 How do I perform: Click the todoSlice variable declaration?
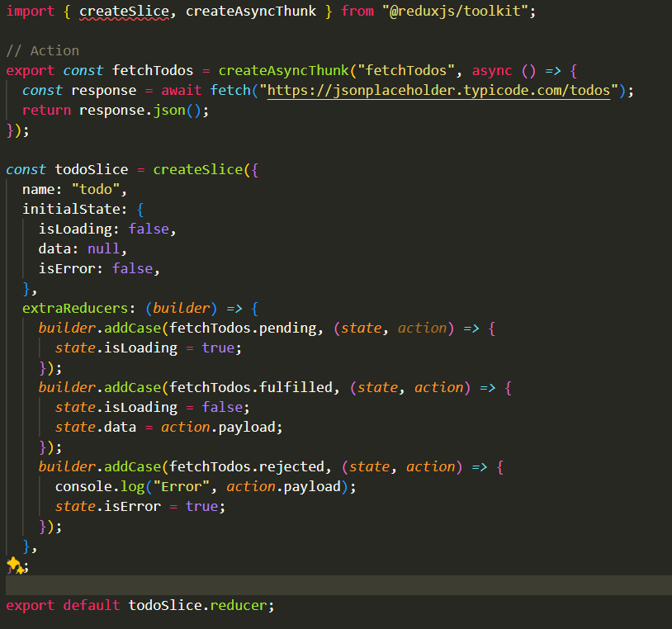[x=92, y=170]
